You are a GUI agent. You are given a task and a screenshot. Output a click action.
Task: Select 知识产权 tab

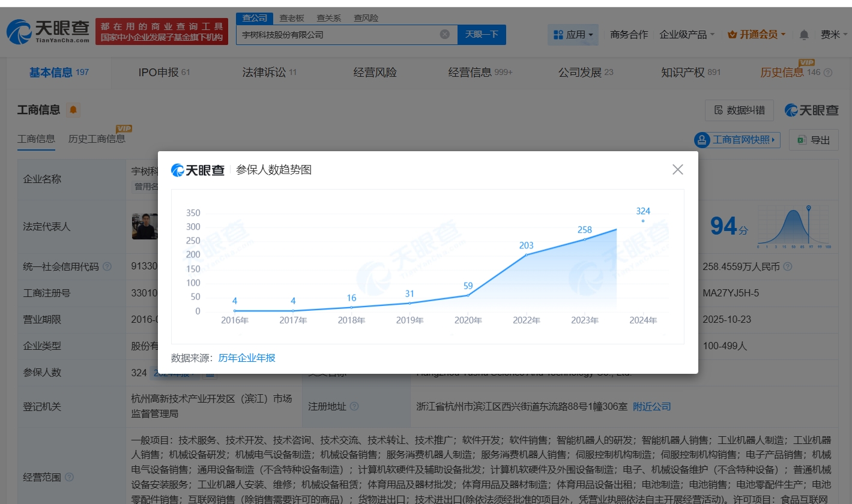click(x=690, y=73)
